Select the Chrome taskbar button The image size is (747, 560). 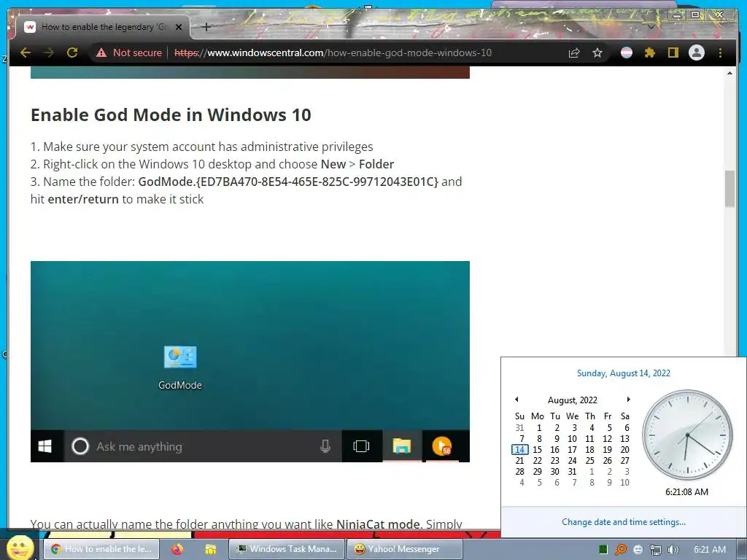click(x=101, y=549)
